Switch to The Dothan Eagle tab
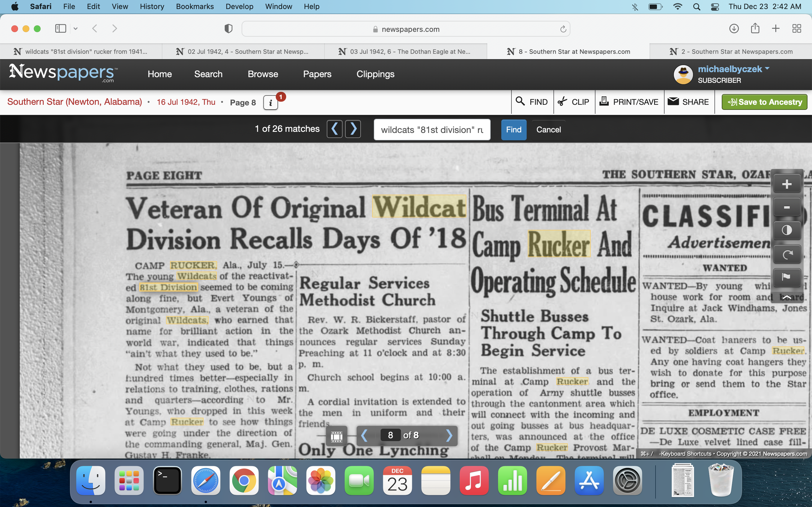 point(405,51)
